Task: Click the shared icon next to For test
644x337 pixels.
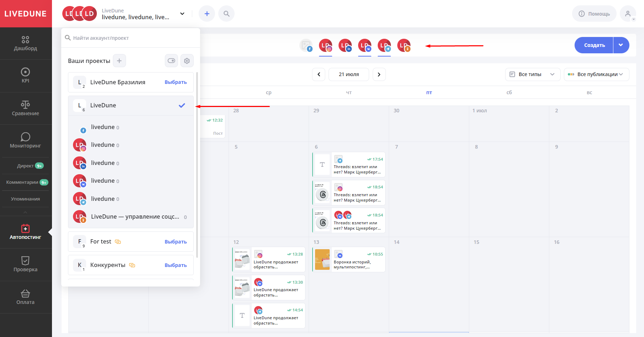Action: click(x=118, y=242)
